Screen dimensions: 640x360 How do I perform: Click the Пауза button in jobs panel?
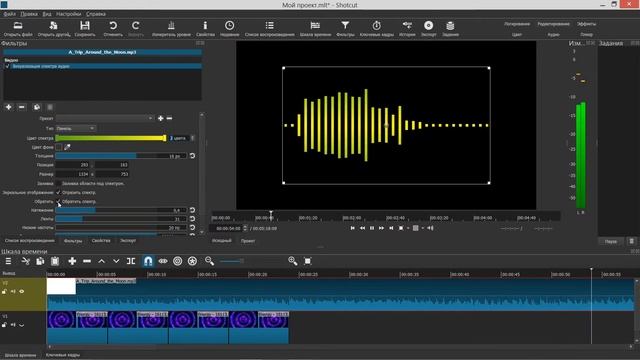click(611, 241)
